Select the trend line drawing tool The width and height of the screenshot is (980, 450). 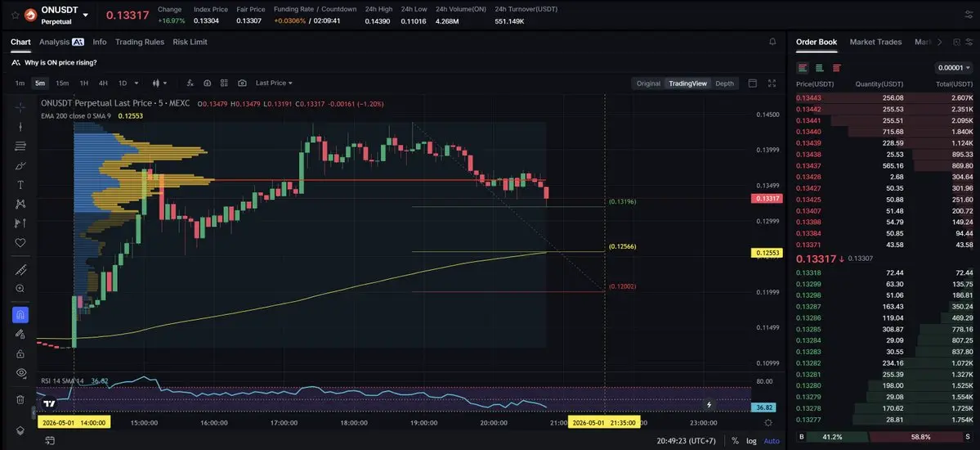pyautogui.click(x=20, y=127)
